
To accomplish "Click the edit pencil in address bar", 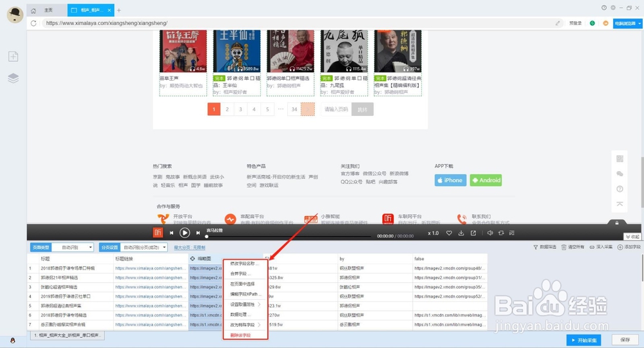I will click(x=557, y=23).
